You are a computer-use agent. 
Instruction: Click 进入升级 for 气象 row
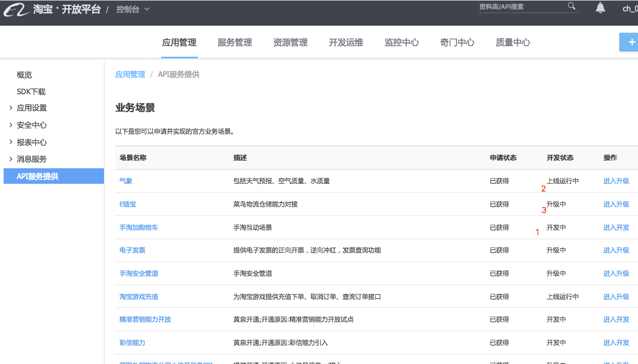tap(616, 181)
